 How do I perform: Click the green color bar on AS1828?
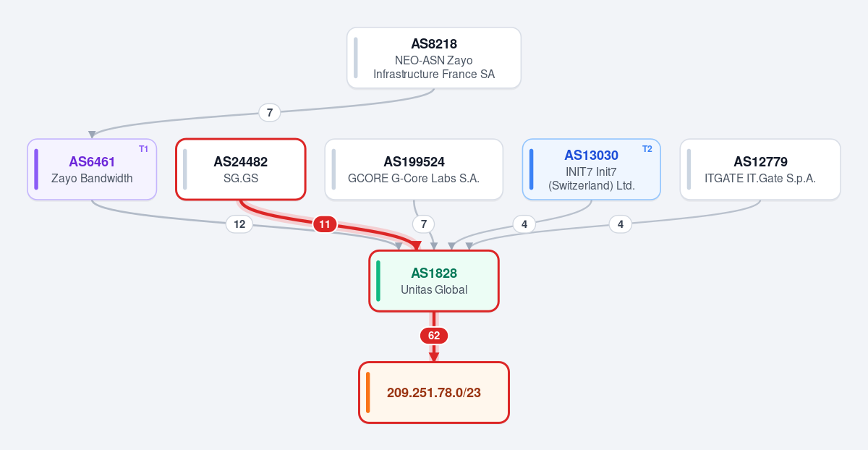(x=378, y=281)
